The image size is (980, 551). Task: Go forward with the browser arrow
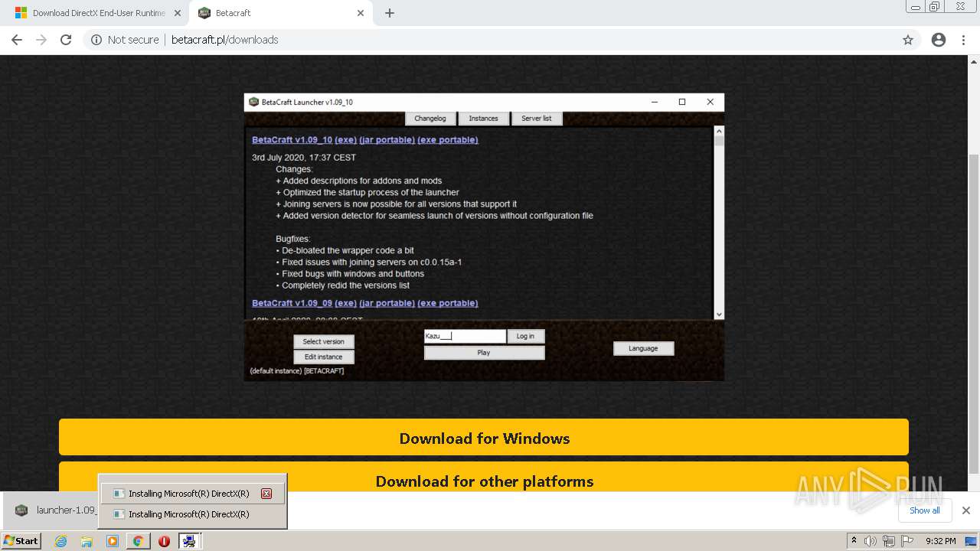41,40
